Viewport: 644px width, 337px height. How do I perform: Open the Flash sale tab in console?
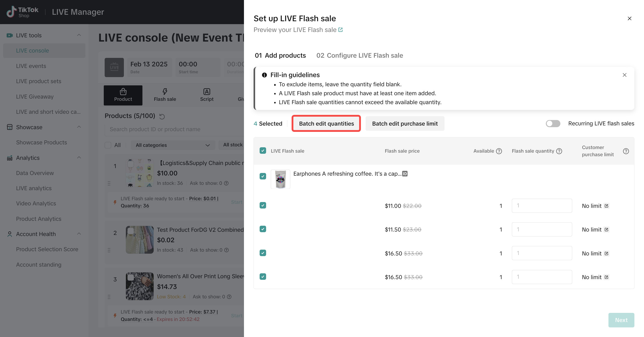(165, 95)
